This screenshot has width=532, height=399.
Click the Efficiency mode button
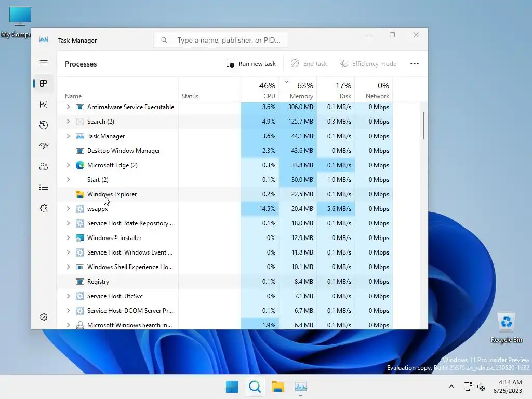point(368,64)
